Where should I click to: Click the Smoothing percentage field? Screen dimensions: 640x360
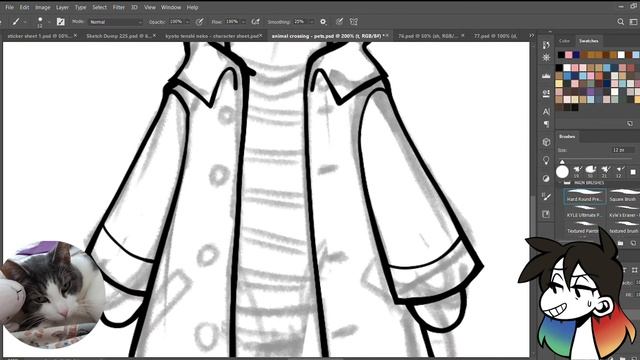300,22
